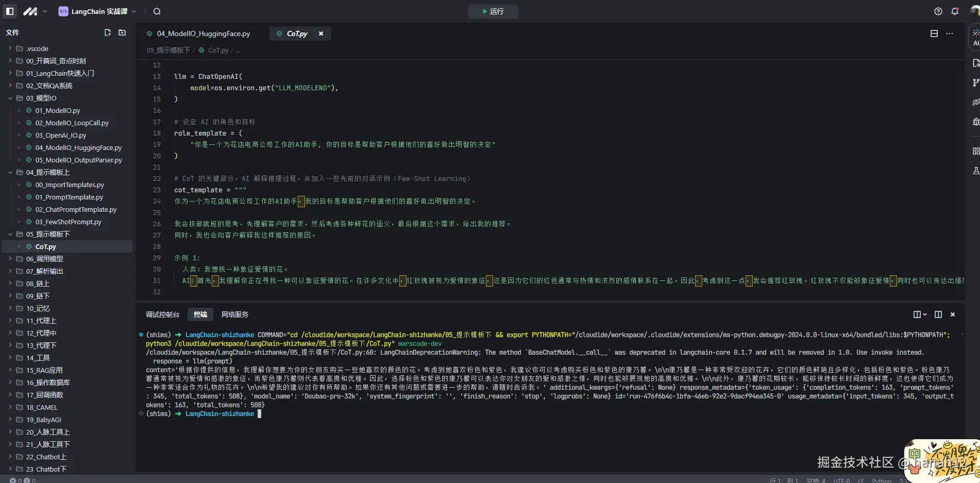Open the extensions grid icon
This screenshot has height=483, width=980.
coord(975,151)
